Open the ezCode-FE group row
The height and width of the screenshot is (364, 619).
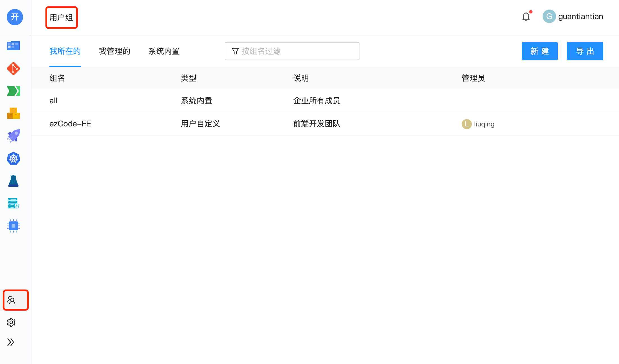pos(70,124)
